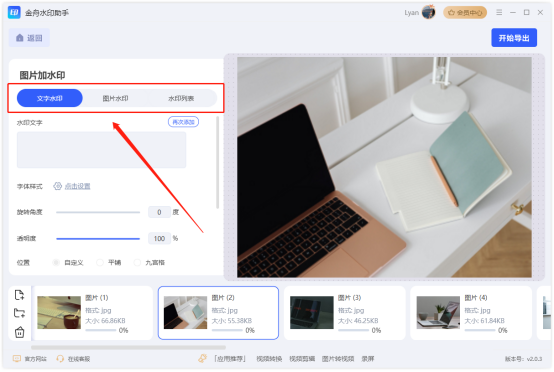Close the watermark app window
This screenshot has height=372, width=554.
540,12
